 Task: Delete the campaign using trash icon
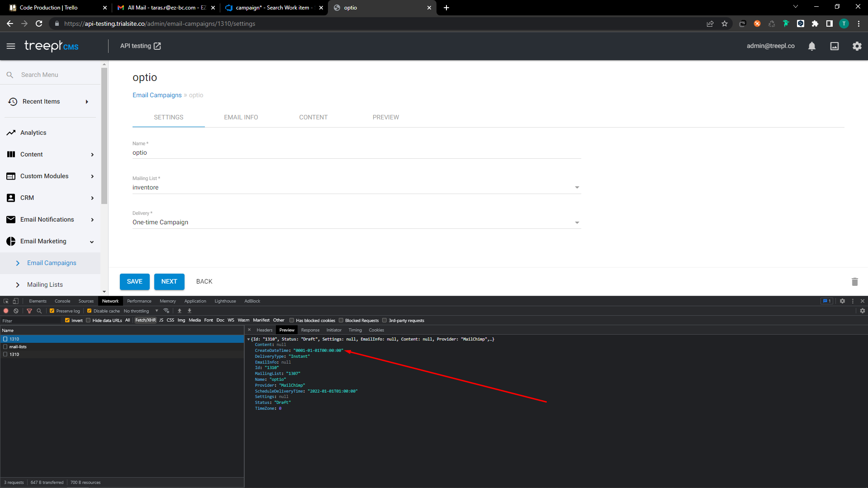[x=855, y=282]
